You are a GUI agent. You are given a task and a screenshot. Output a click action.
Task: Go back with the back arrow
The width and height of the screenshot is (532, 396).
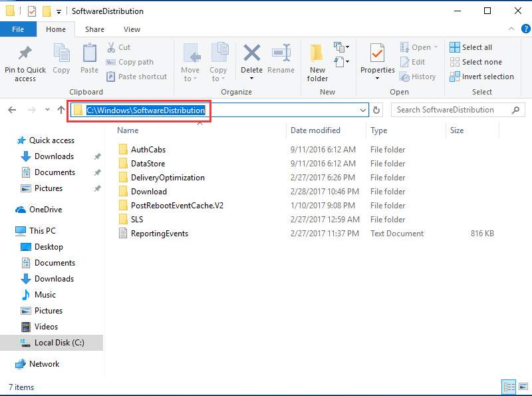coord(12,110)
